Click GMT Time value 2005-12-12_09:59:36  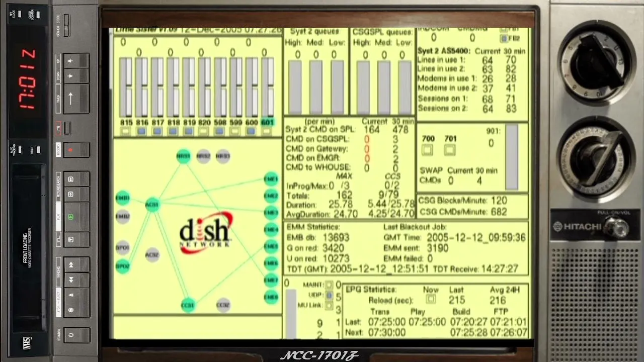click(476, 237)
